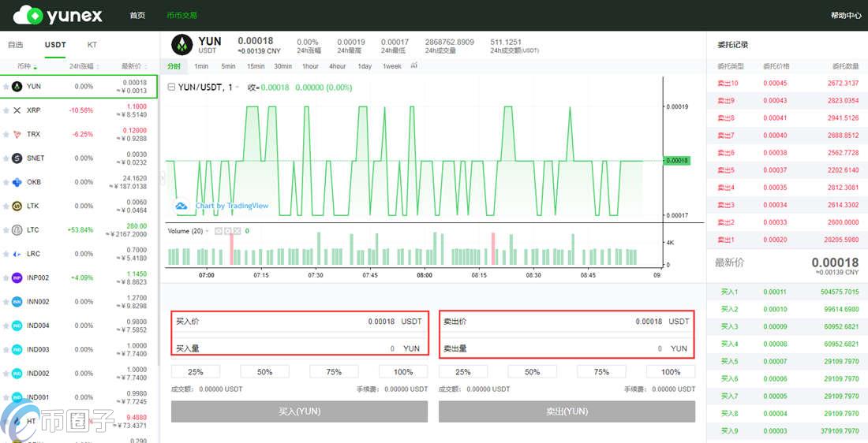Toggle favorite star for SNET
868x443 pixels.
(6, 158)
